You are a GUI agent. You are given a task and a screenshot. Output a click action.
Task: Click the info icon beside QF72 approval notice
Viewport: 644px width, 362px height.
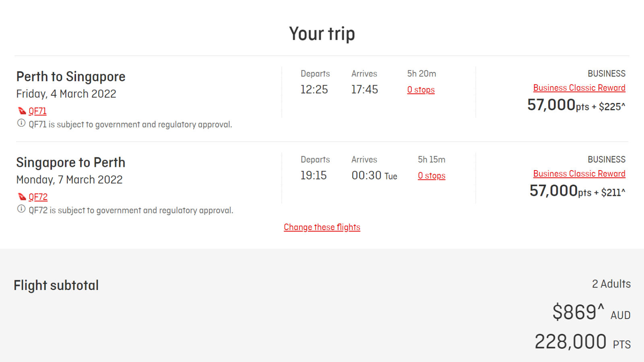pos(21,209)
